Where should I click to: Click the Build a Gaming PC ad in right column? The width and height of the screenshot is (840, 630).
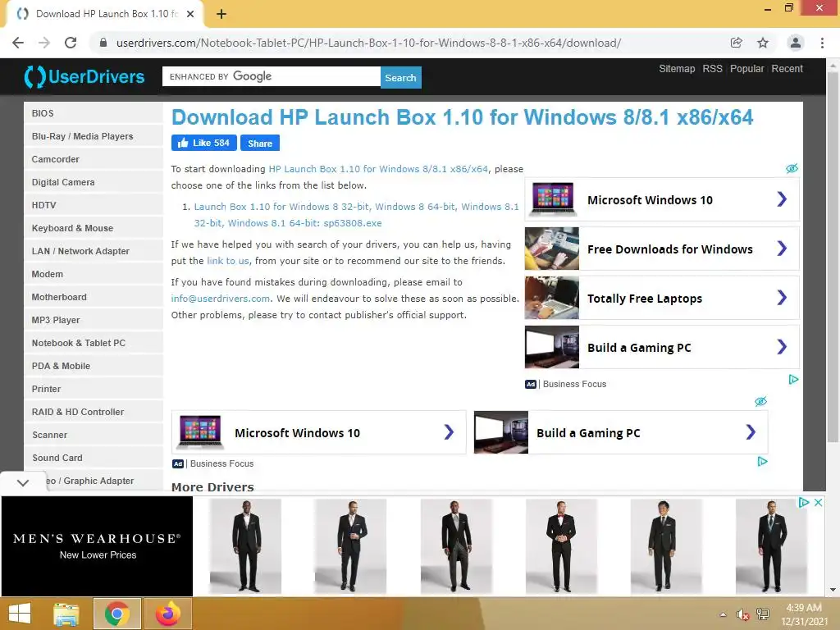[x=662, y=348]
